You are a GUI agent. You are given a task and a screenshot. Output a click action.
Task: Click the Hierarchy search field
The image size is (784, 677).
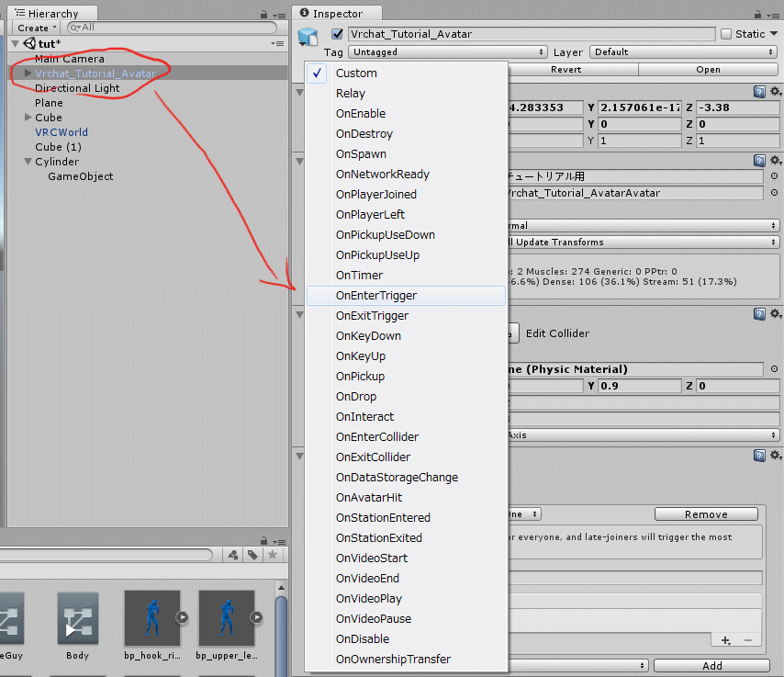point(172,28)
